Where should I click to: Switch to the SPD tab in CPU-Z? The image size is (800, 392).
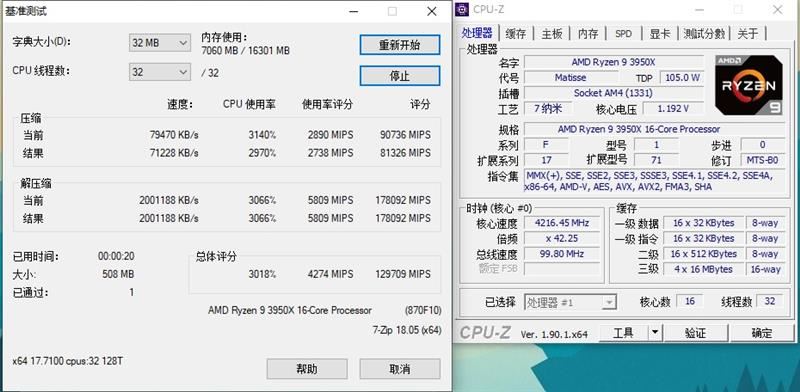(x=623, y=34)
